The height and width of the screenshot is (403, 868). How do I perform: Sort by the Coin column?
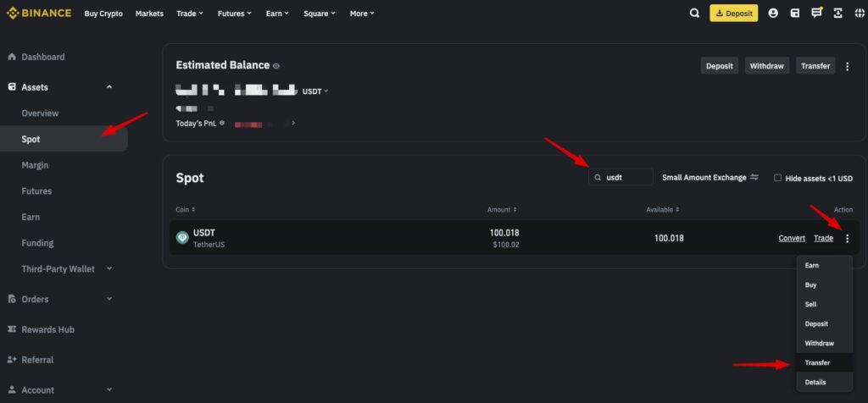point(186,210)
